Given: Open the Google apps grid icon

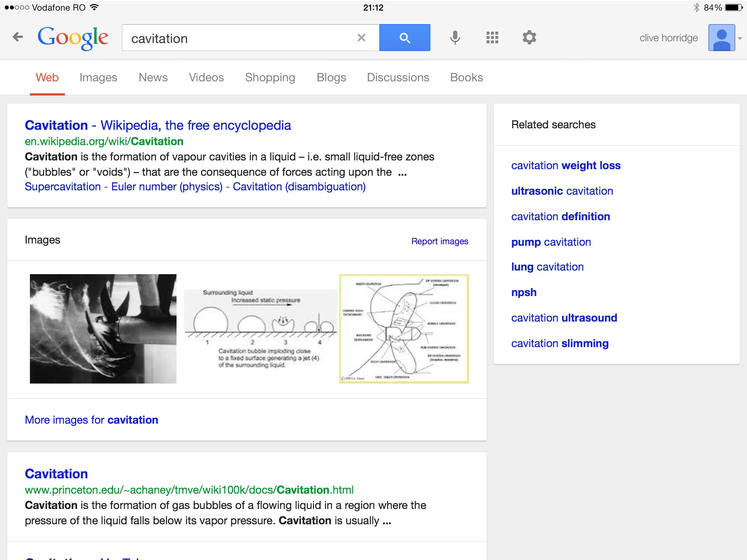Looking at the screenshot, I should [492, 38].
